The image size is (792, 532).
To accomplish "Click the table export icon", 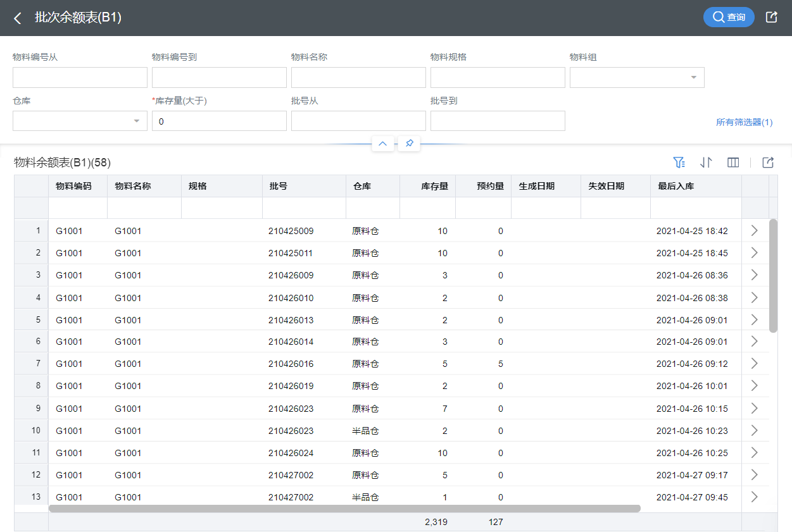I will [x=768, y=163].
